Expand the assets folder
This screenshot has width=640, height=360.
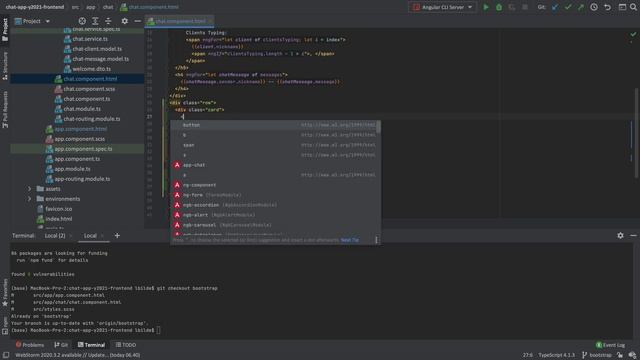point(29,189)
